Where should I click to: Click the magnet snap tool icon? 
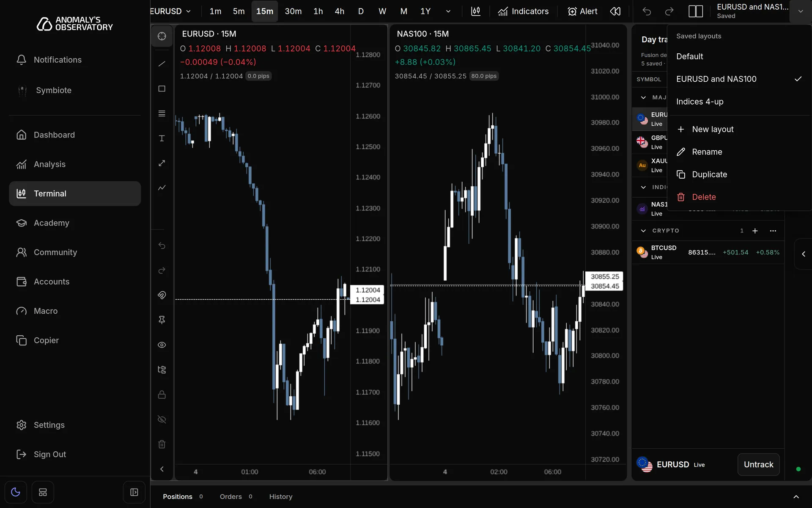click(162, 295)
